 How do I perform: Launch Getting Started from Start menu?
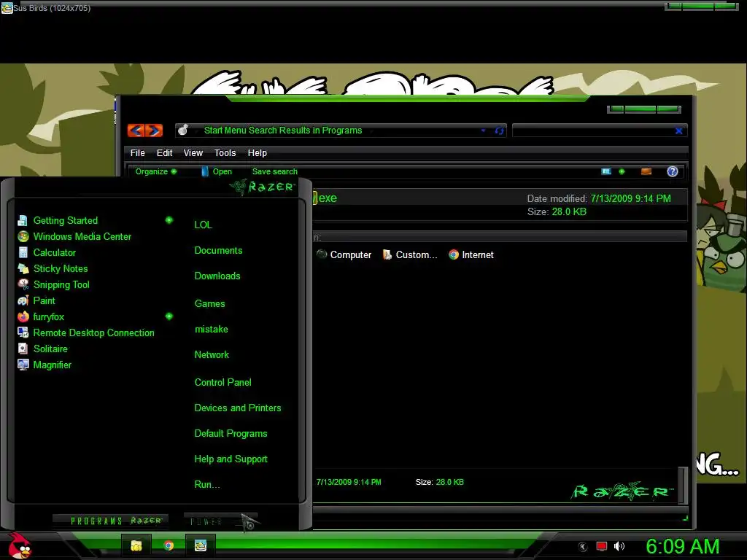click(x=65, y=220)
